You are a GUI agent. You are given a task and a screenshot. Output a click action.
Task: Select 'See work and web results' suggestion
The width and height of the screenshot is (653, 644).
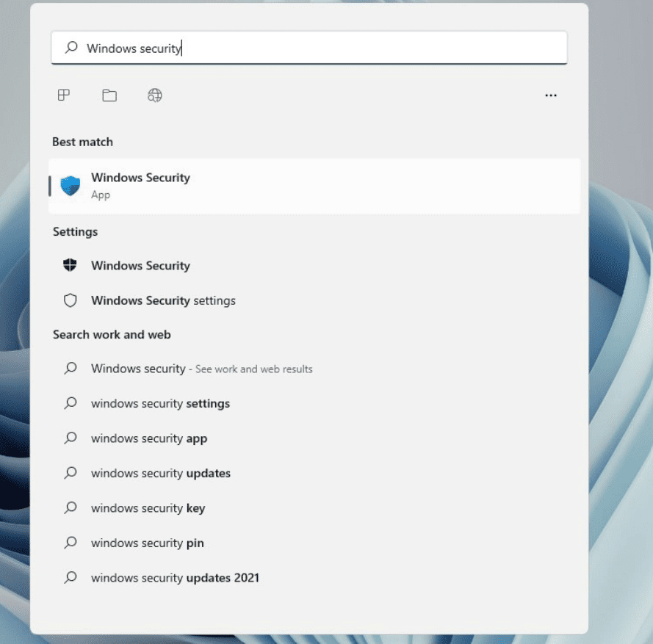pyautogui.click(x=314, y=369)
